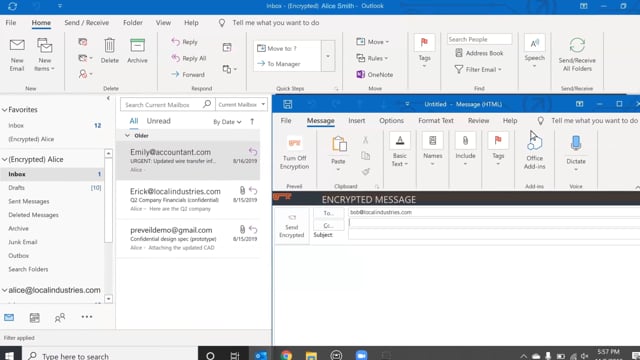Open the main window Tags flag menu
This screenshot has width=640, height=360.
[x=424, y=51]
